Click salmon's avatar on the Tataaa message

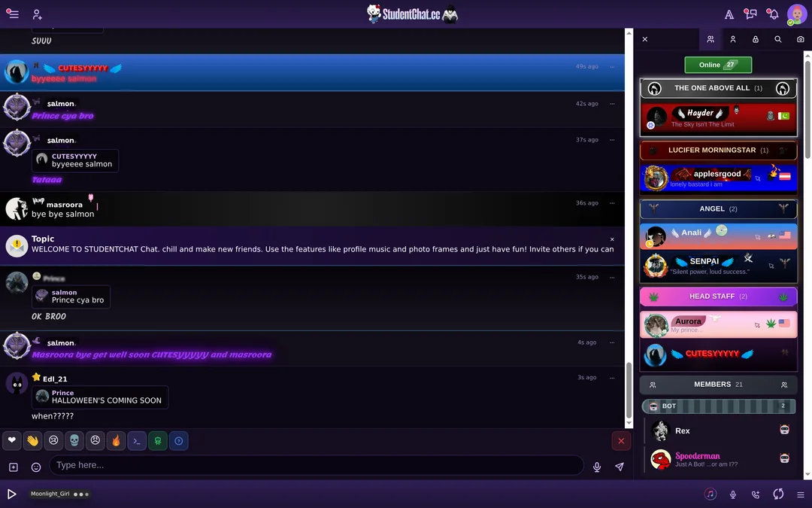click(x=17, y=142)
